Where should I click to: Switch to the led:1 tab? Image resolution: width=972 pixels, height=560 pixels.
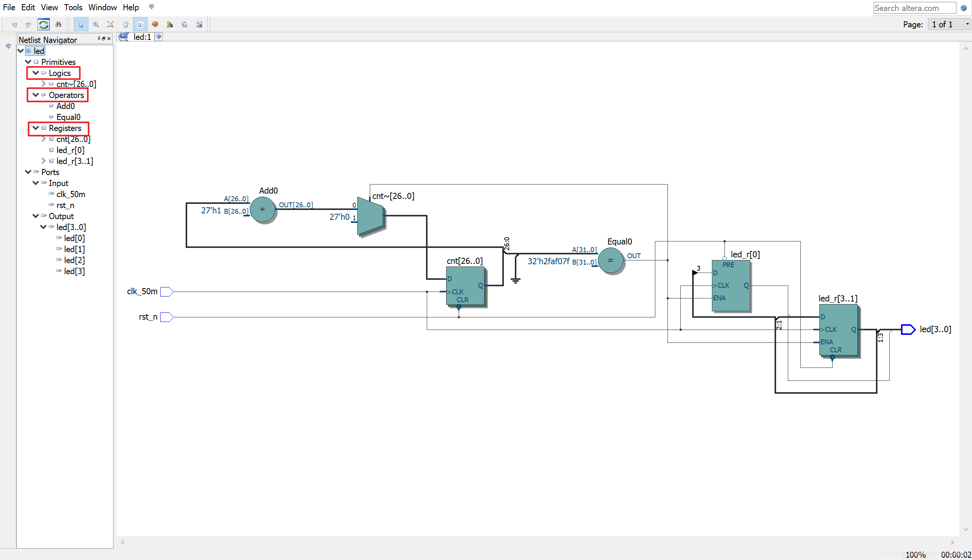click(142, 37)
